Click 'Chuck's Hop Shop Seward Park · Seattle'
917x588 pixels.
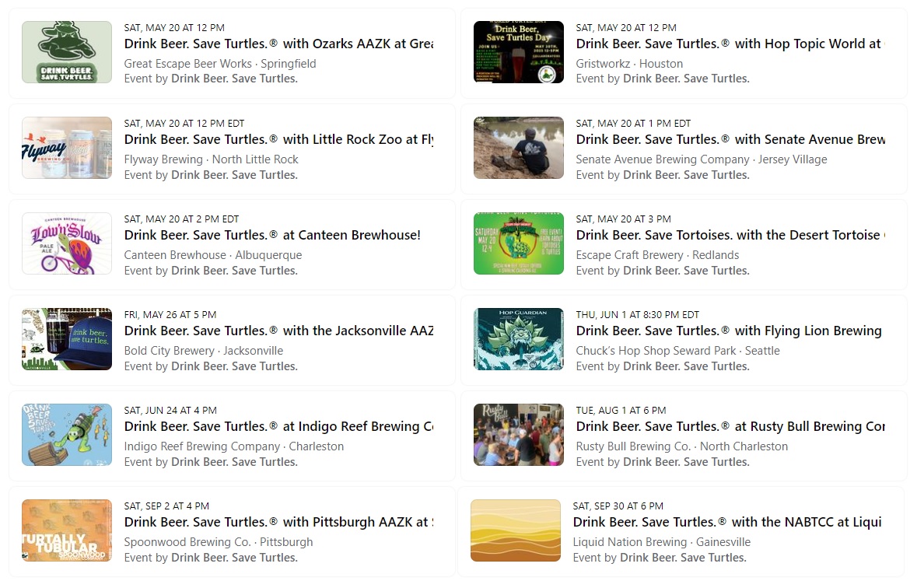[x=677, y=351]
